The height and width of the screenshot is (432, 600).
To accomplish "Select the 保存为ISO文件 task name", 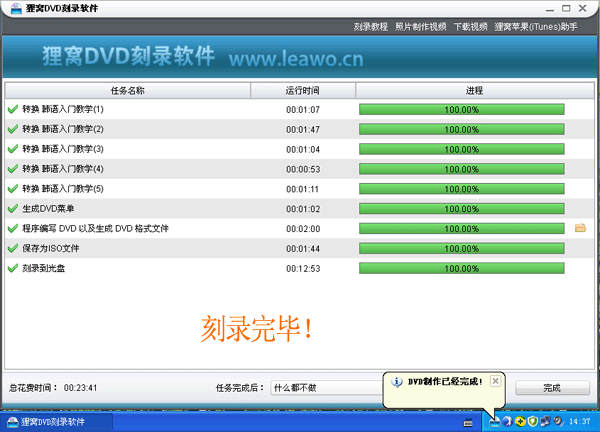I will tap(51, 248).
